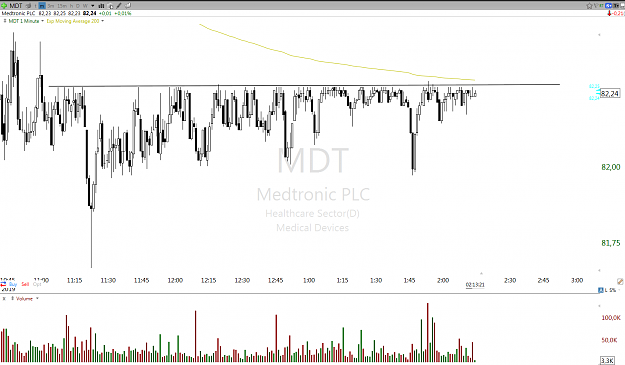Click the +0,01% percent change value
The image size is (625, 365).
pyautogui.click(x=123, y=13)
